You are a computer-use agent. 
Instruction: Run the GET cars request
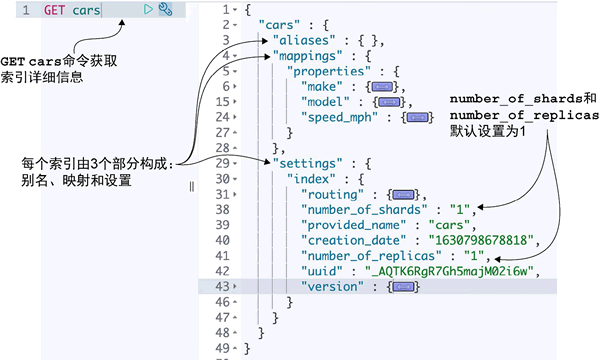click(x=148, y=9)
